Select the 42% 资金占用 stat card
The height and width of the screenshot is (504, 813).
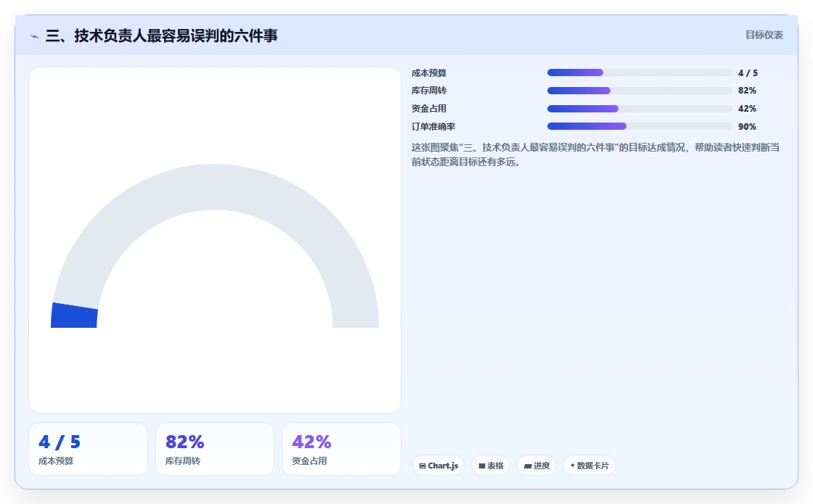pyautogui.click(x=341, y=449)
